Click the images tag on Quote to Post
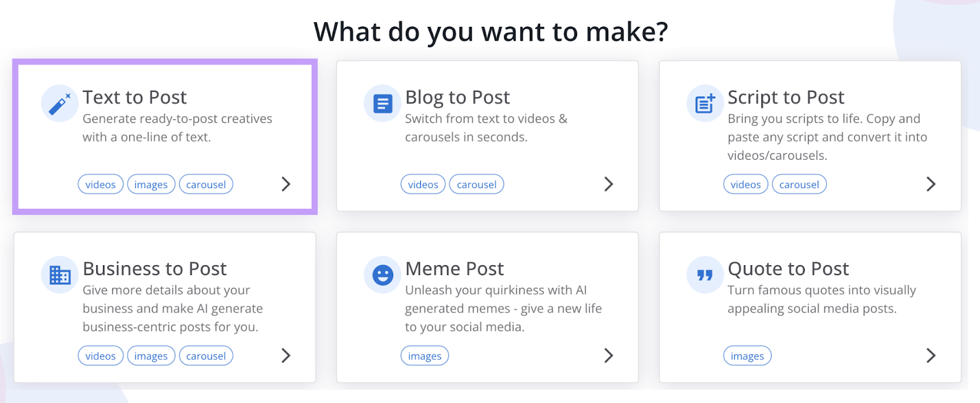 pos(747,355)
